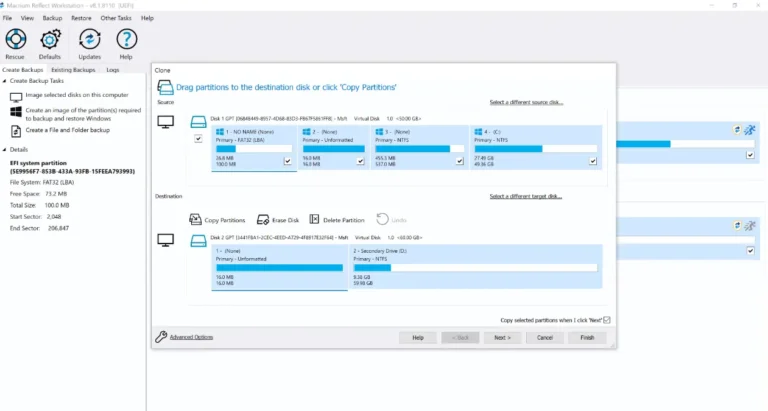Select the Disk 2 destination drive icon

pos(198,241)
